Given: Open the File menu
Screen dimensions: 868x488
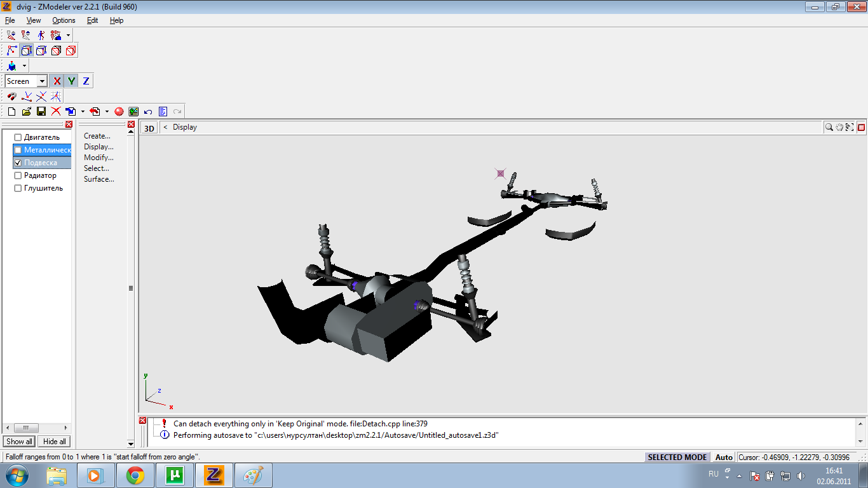Looking at the screenshot, I should pos(10,20).
